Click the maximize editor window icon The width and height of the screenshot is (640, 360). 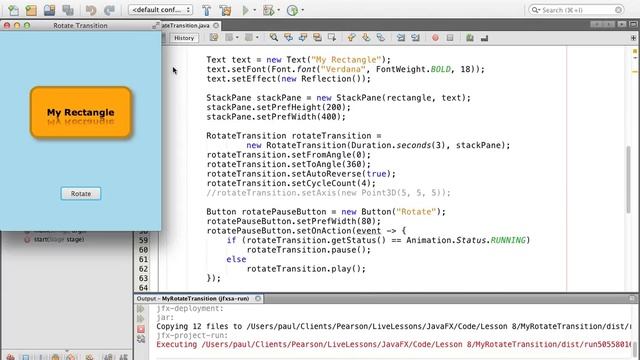(633, 24)
